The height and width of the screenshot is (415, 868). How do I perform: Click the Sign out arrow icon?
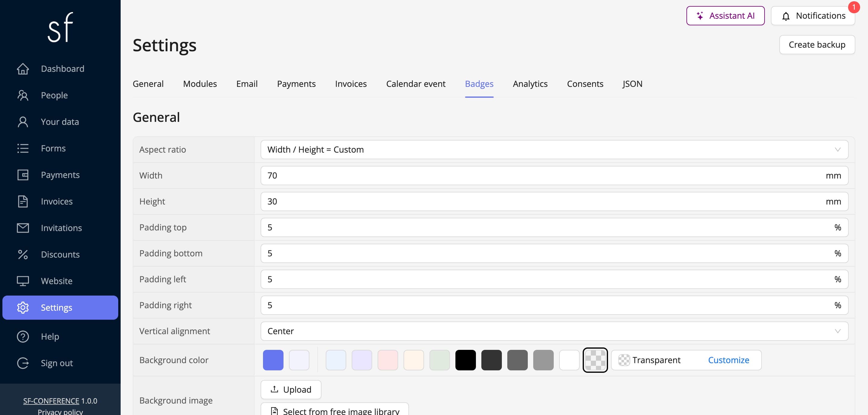click(x=23, y=363)
